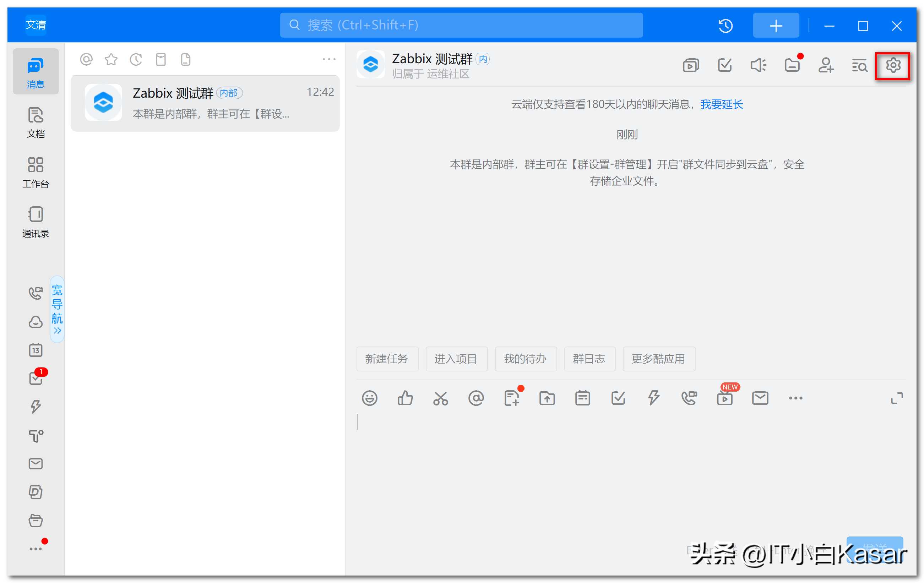924x583 pixels.
Task: Open the lightning DING icon in sidebar
Action: click(36, 407)
